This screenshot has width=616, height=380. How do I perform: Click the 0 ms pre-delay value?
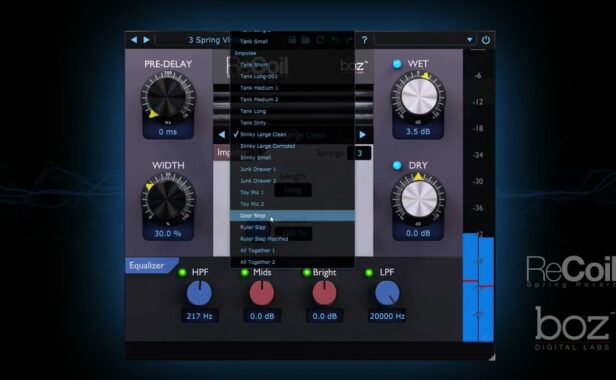click(168, 132)
